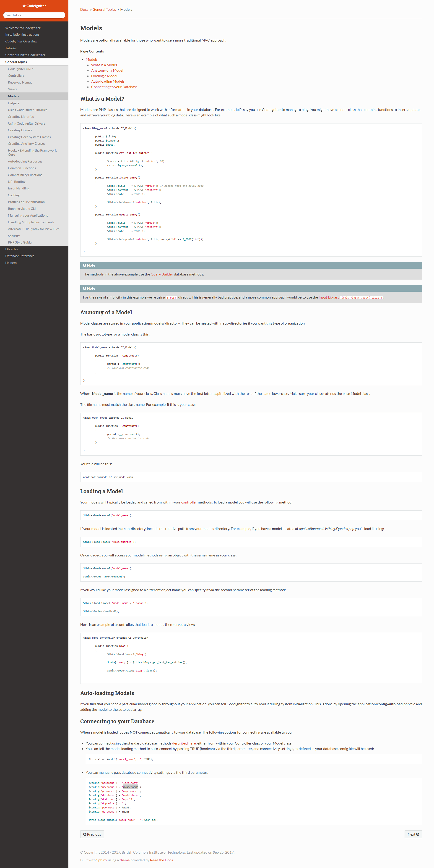Open Controllers sidebar item
Image resolution: width=434 pixels, height=868 pixels.
coord(34,76)
